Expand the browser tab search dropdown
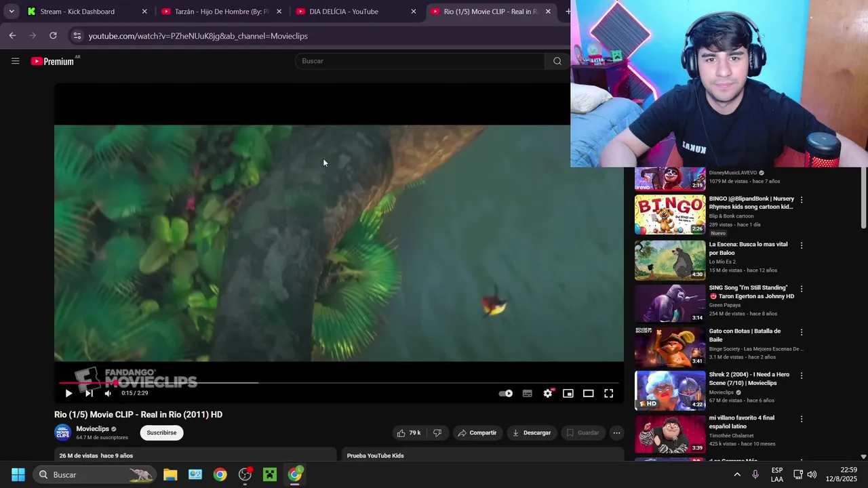 pos(12,12)
